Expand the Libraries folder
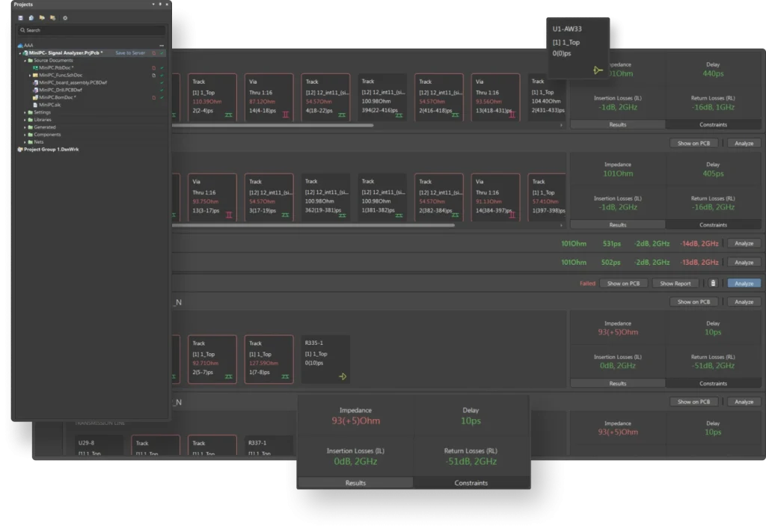The image size is (766, 532). tap(25, 120)
